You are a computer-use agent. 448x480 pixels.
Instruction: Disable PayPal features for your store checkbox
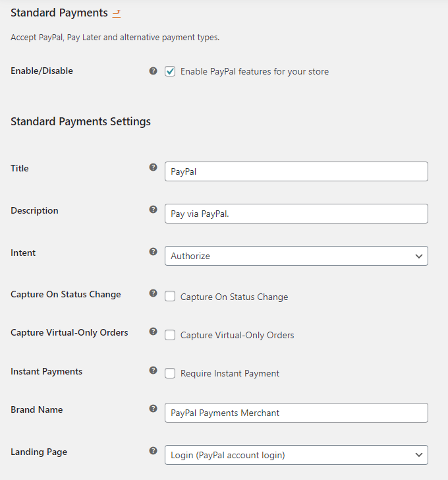pos(170,71)
